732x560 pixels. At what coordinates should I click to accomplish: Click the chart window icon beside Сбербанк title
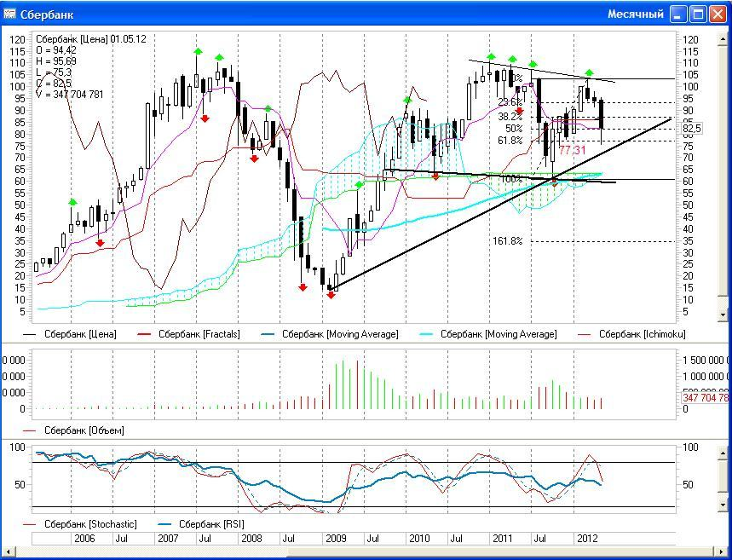[x=9, y=14]
